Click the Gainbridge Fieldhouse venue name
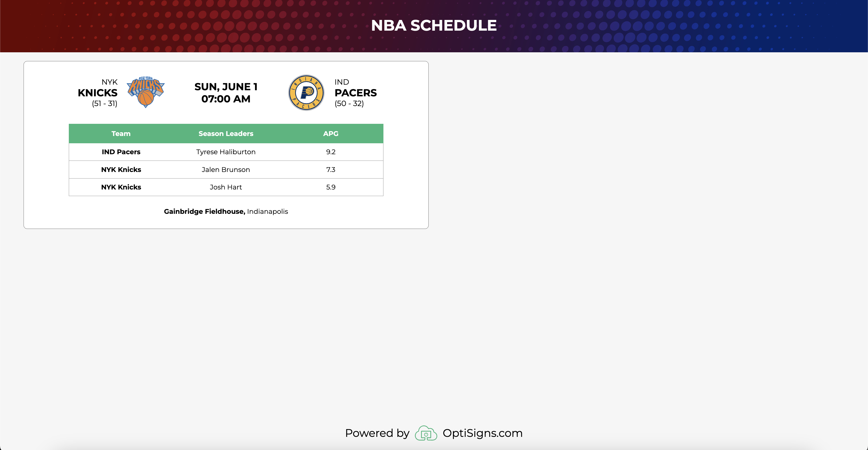 coord(204,211)
